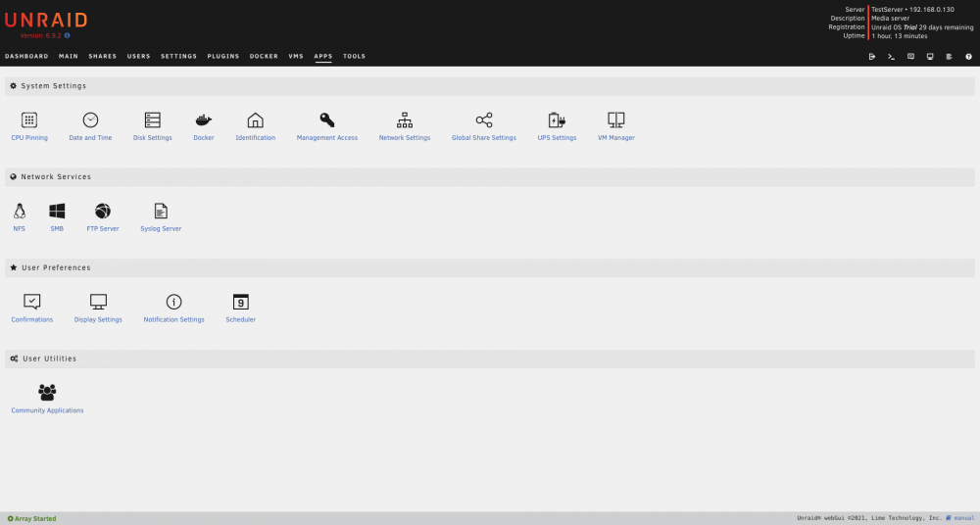The height and width of the screenshot is (525, 980).
Task: Open NFS penguin icon
Action: click(x=20, y=212)
